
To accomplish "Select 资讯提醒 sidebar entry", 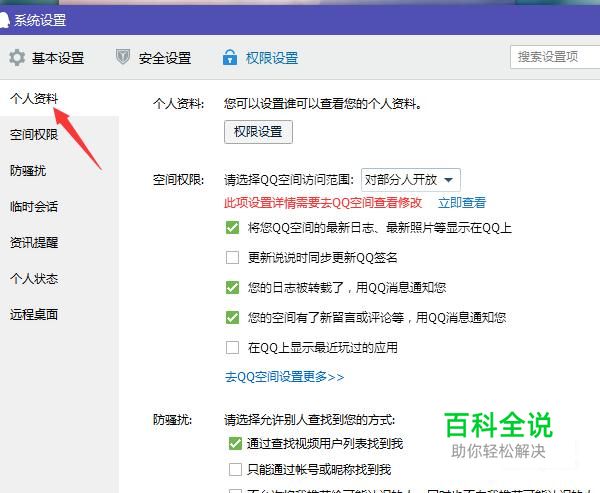I will (x=34, y=242).
